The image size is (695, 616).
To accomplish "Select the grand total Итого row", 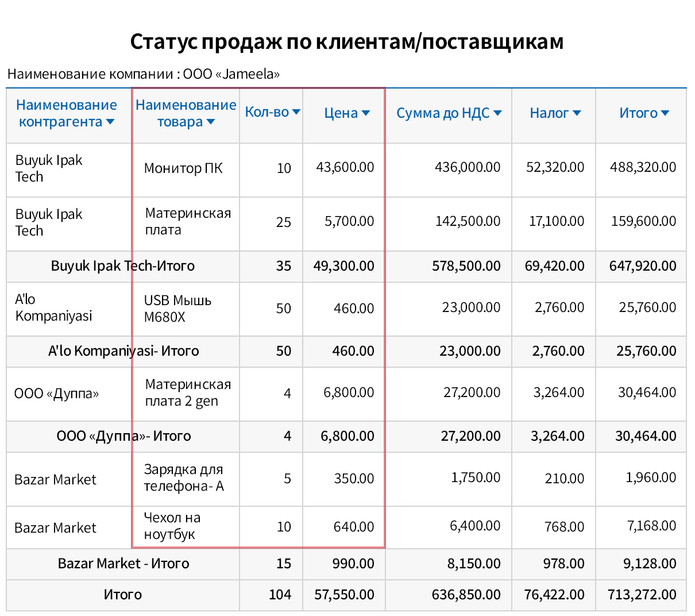I will point(122,595).
